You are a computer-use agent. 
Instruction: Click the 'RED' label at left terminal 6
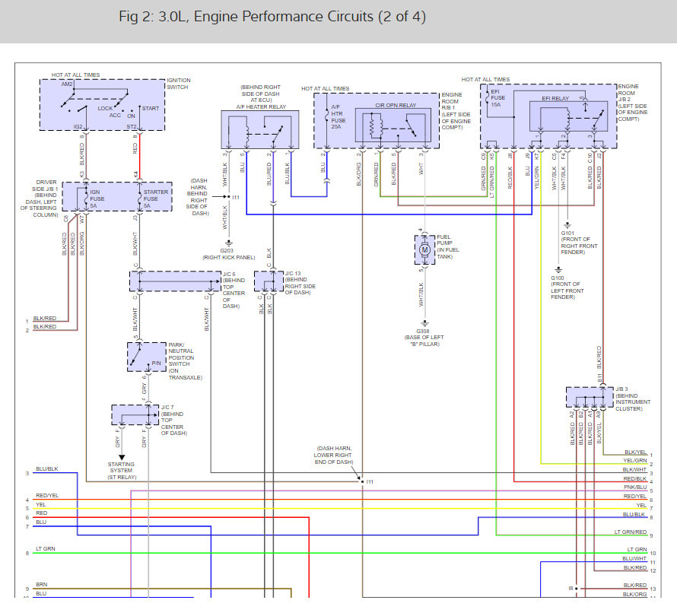click(41, 513)
